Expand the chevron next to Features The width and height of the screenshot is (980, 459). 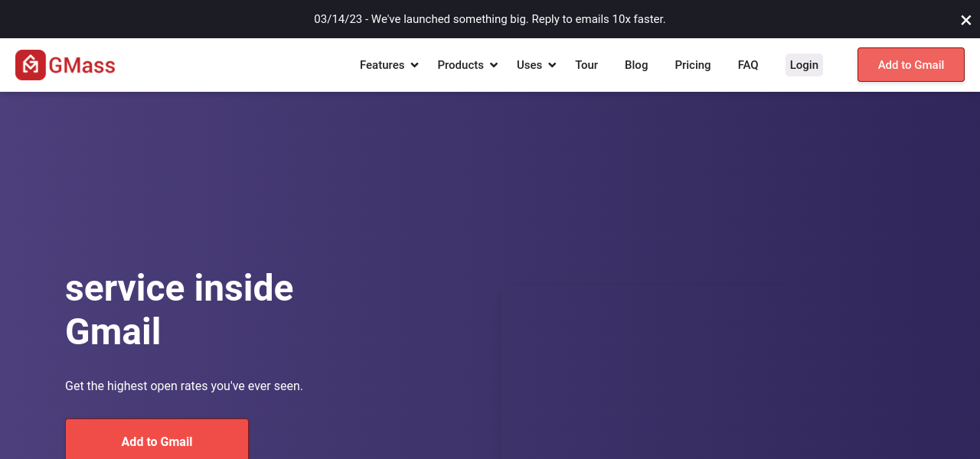point(414,66)
